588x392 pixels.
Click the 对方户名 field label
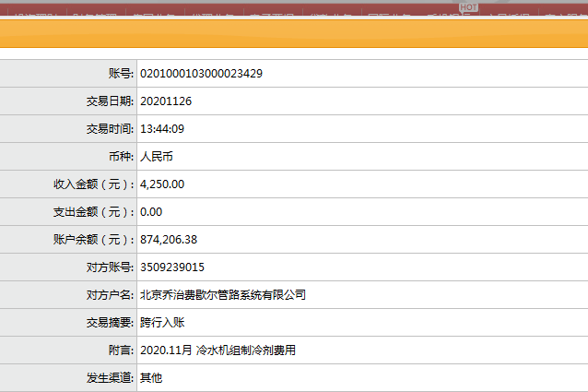pyautogui.click(x=110, y=295)
